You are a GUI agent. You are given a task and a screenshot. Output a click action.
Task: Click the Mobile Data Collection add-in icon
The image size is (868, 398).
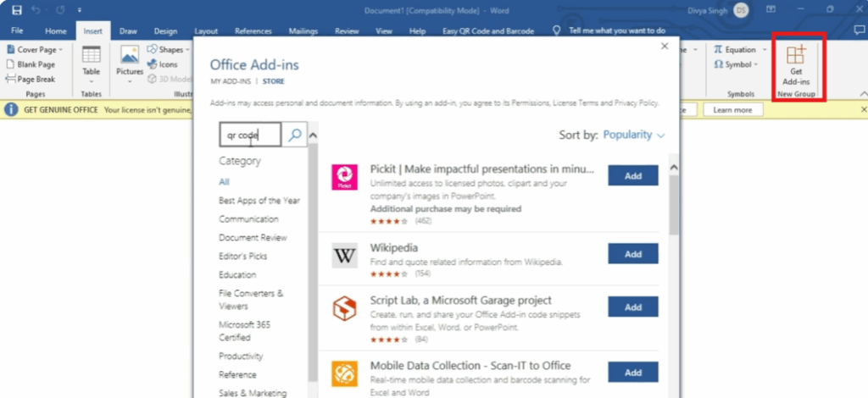tap(344, 373)
